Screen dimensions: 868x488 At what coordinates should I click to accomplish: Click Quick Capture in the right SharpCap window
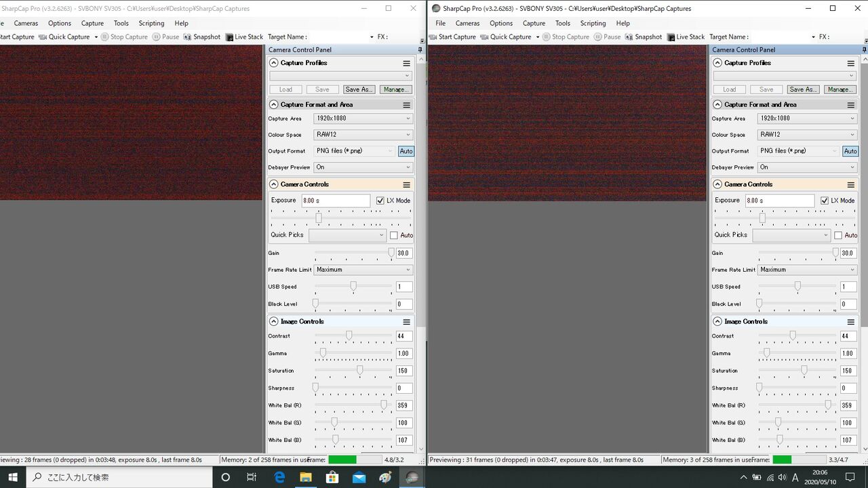[506, 37]
